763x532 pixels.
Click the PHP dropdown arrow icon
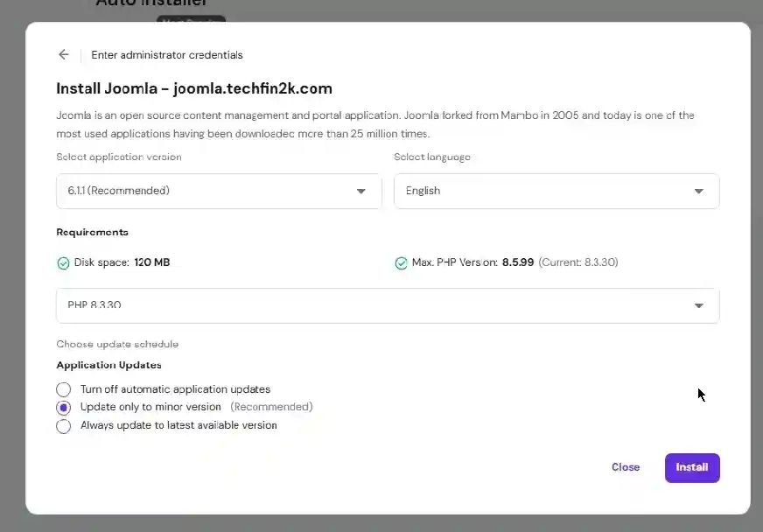[699, 305]
